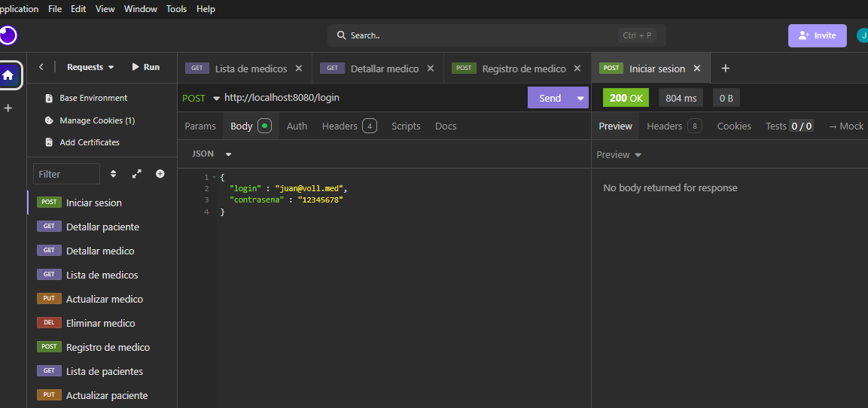Switch to the Auth tab
The width and height of the screenshot is (868, 408).
tap(297, 126)
